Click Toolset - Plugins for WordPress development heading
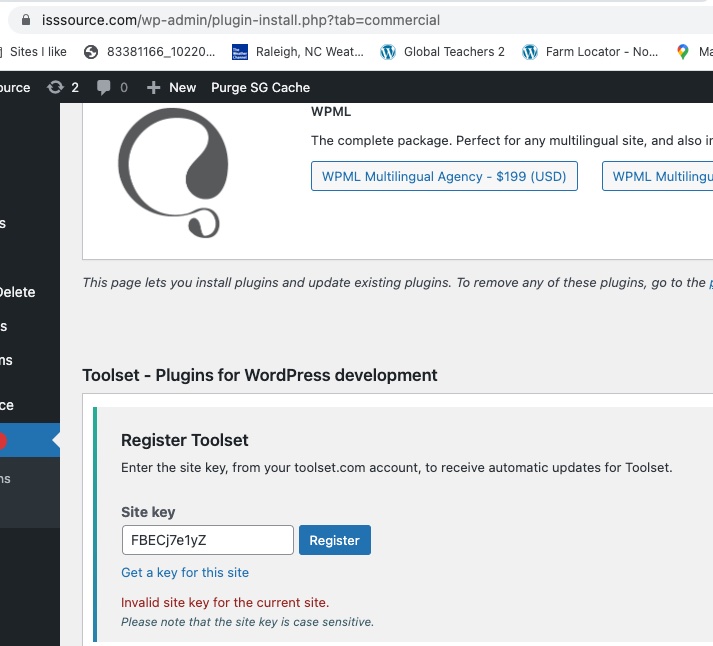Viewport: 713px width, 646px height. 260,375
